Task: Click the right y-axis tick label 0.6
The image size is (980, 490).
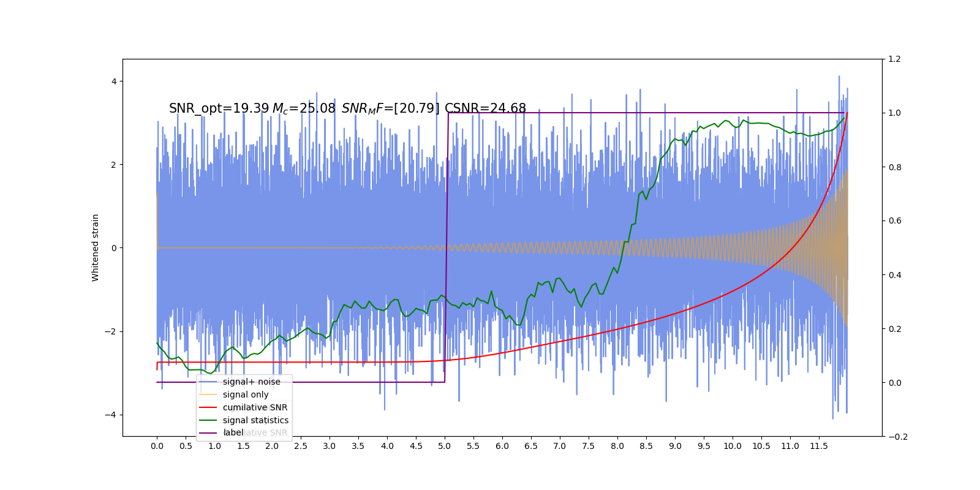Action: coord(894,221)
